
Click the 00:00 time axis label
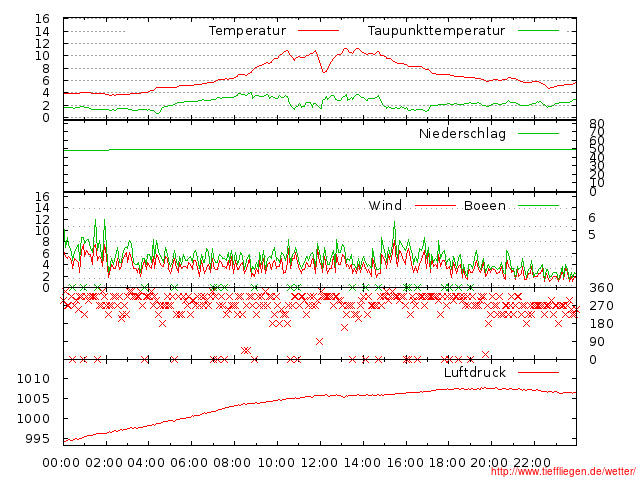(61, 462)
